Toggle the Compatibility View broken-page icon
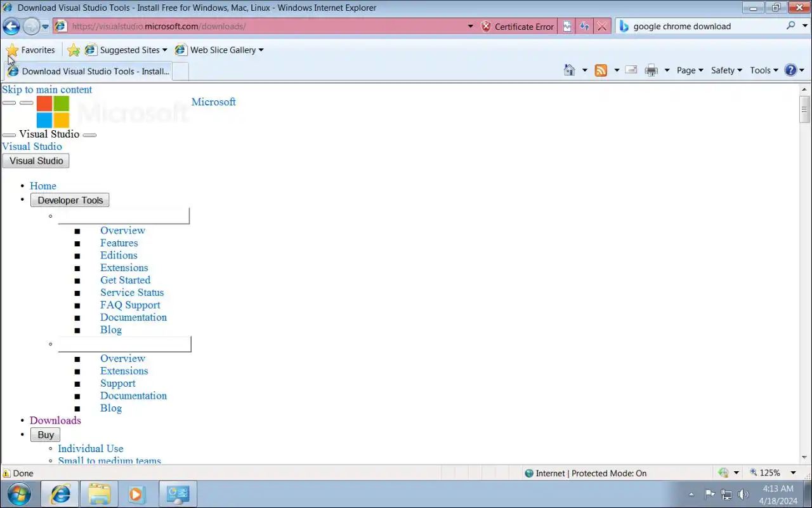812x508 pixels. click(x=567, y=26)
